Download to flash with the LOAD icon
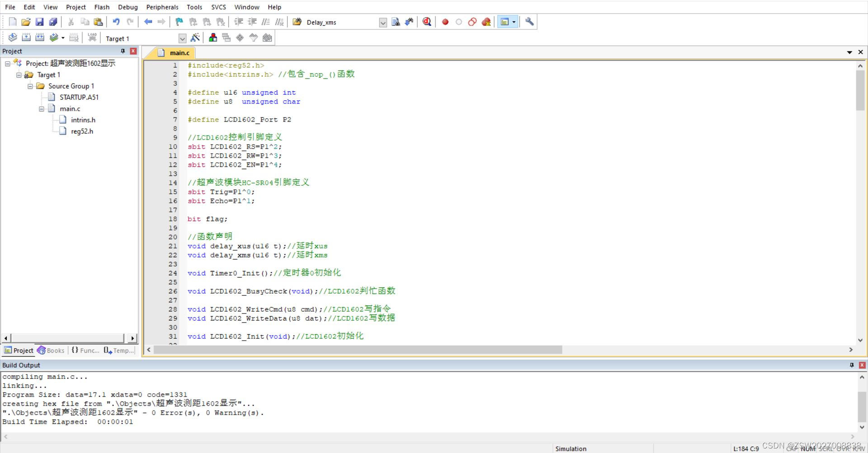The height and width of the screenshot is (453, 868). (x=92, y=37)
